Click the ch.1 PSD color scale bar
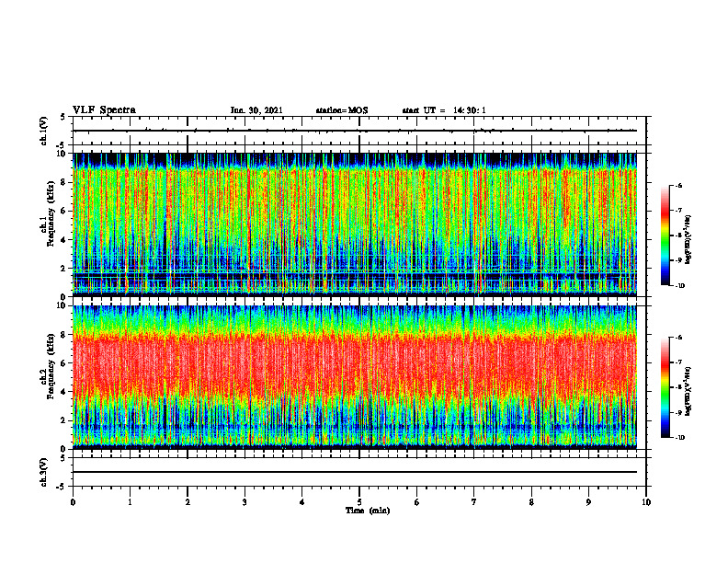 point(665,236)
